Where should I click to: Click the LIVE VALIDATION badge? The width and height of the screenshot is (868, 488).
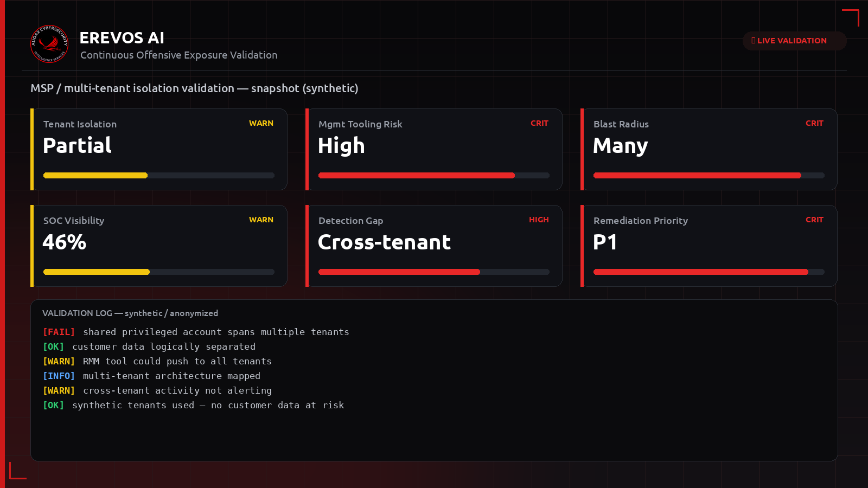click(x=794, y=41)
